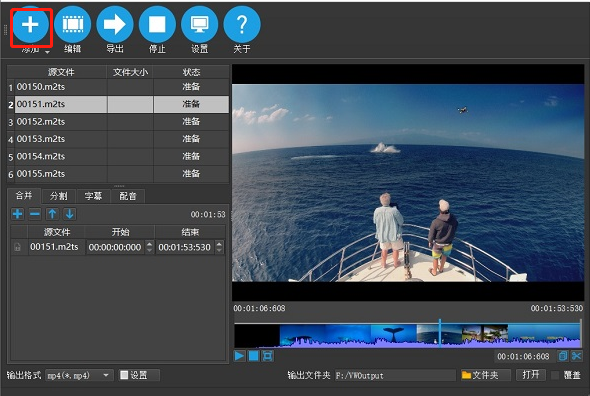Click the blue plus Add (添加) button

pos(30,24)
